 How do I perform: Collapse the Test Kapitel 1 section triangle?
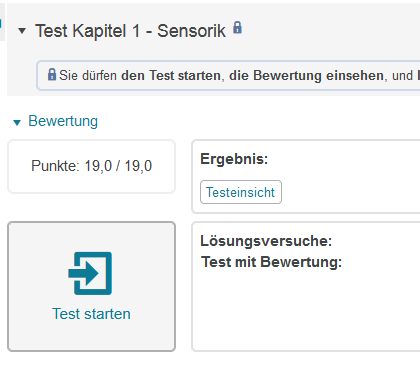[22, 31]
